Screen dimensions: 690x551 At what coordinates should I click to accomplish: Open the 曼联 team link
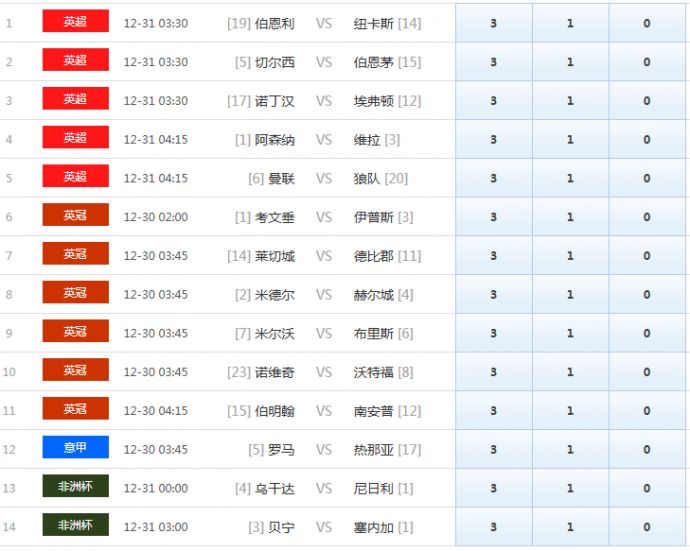(x=281, y=179)
